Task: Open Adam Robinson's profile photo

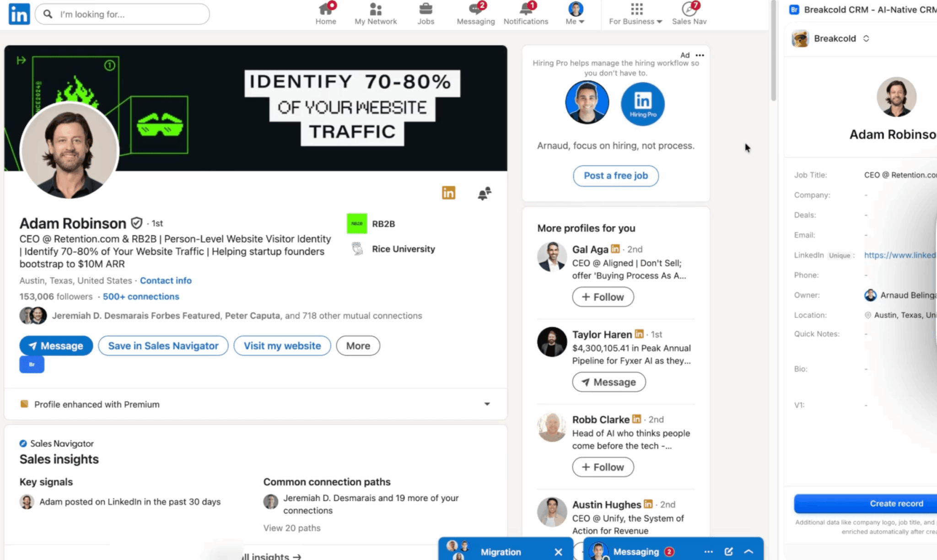Action: [70, 150]
